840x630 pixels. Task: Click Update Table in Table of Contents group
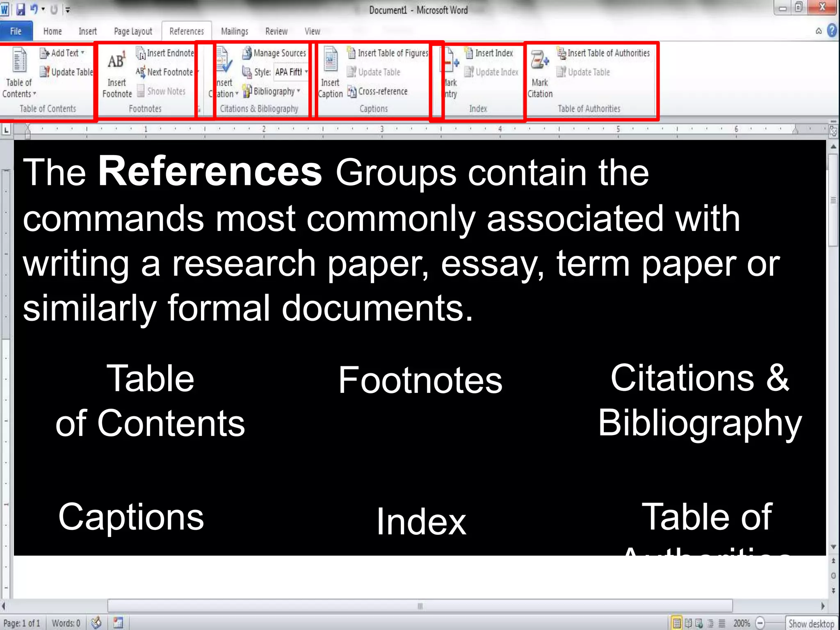[66, 72]
